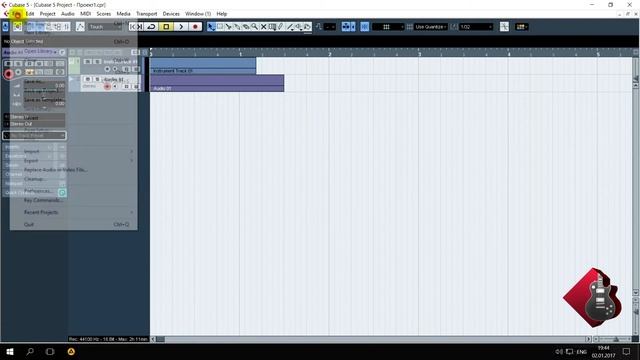
Task: Select the Draw pencil tool
Action: click(x=281, y=27)
